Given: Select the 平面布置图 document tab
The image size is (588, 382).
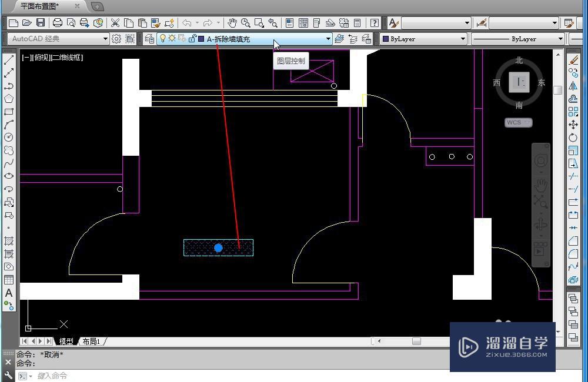Looking at the screenshot, I should 39,6.
